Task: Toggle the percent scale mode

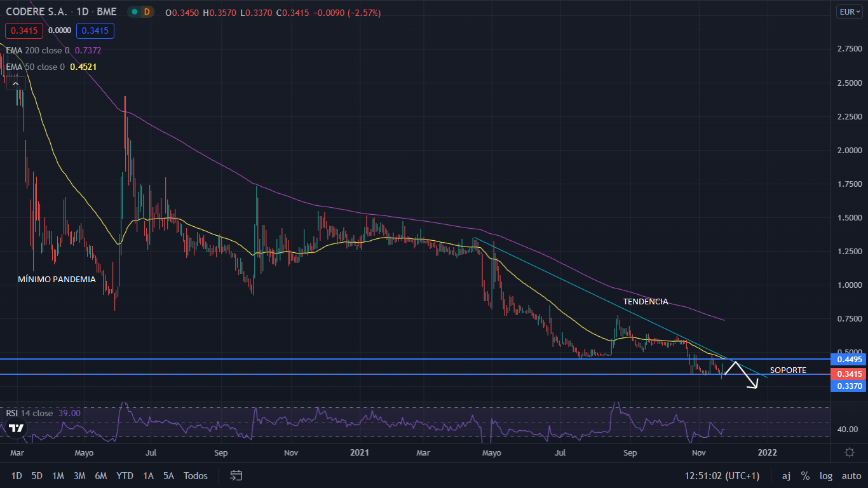Action: tap(805, 475)
